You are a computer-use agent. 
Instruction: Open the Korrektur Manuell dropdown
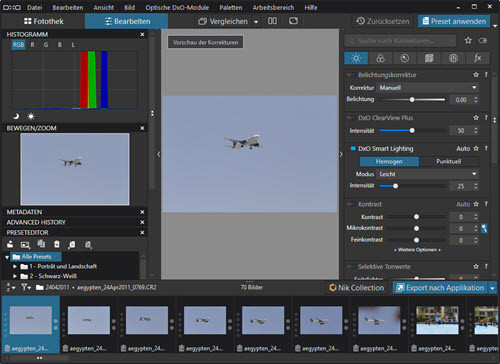pos(428,88)
